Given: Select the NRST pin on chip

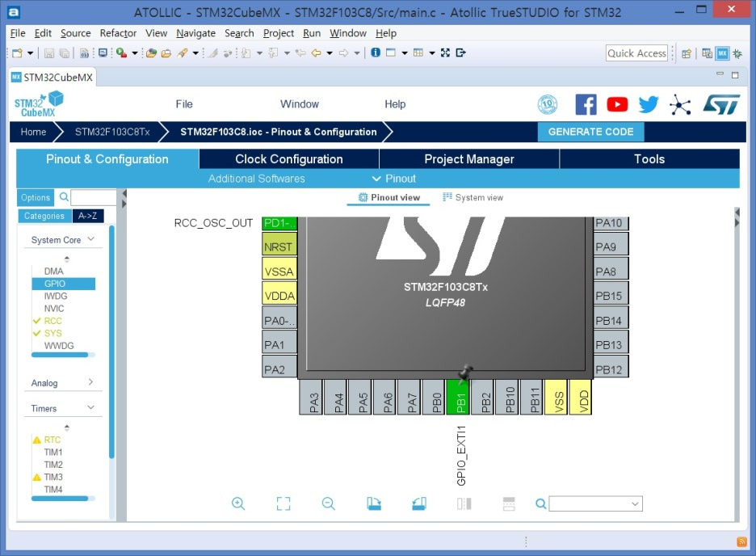Looking at the screenshot, I should pyautogui.click(x=279, y=245).
